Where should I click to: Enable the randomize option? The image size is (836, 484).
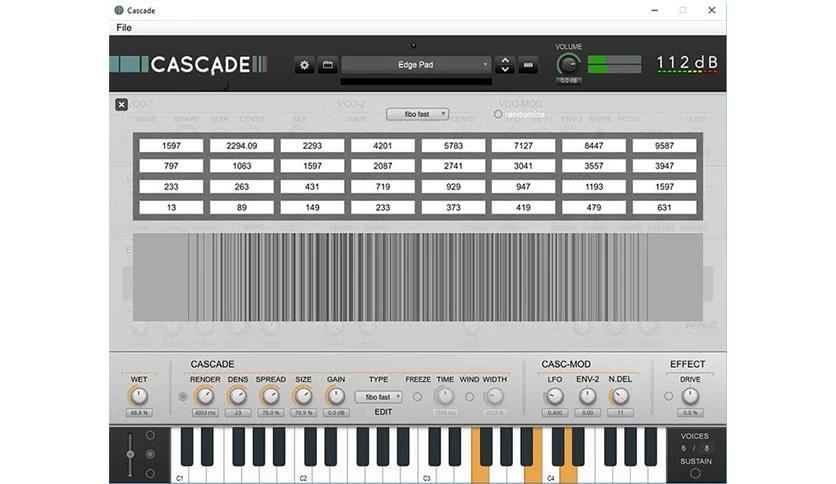coord(498,114)
